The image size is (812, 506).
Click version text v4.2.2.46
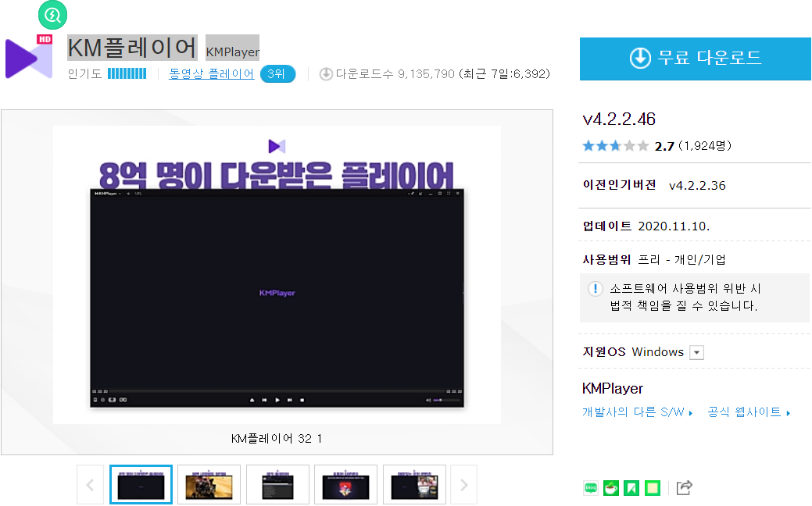coord(619,119)
